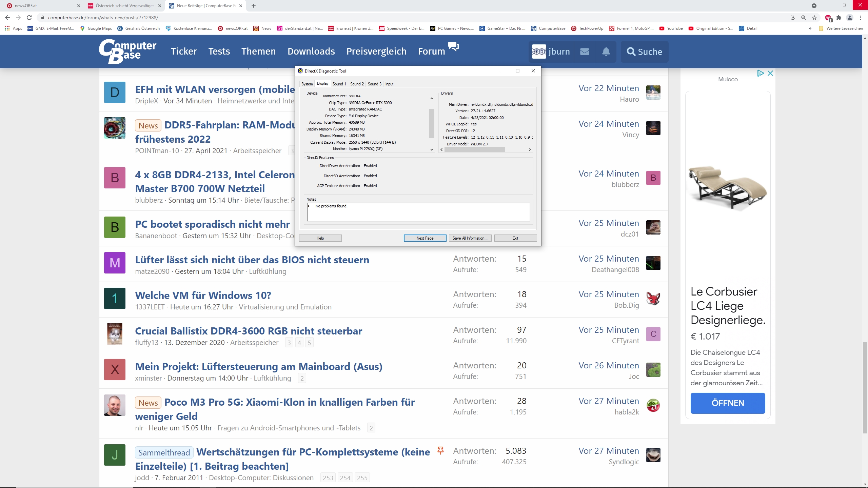Click the Drivers horizontal scrollbar thumb
Viewport: 868px width, 488px height.
[x=475, y=149]
